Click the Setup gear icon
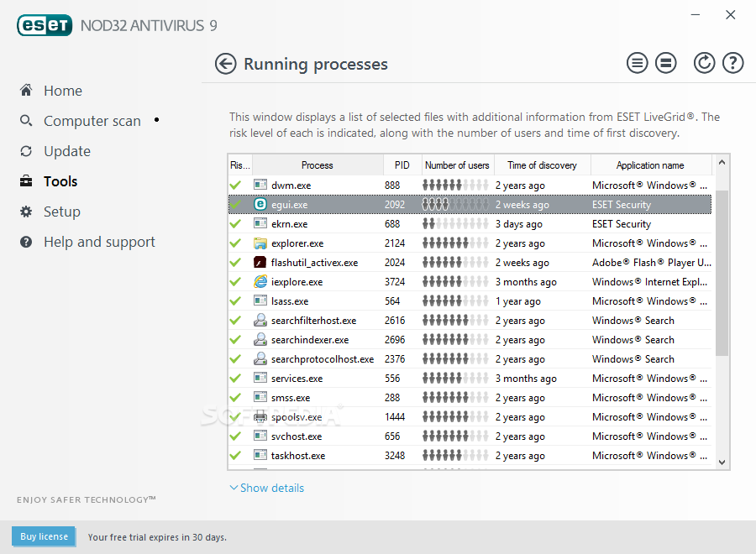This screenshot has width=756, height=554. (x=26, y=212)
